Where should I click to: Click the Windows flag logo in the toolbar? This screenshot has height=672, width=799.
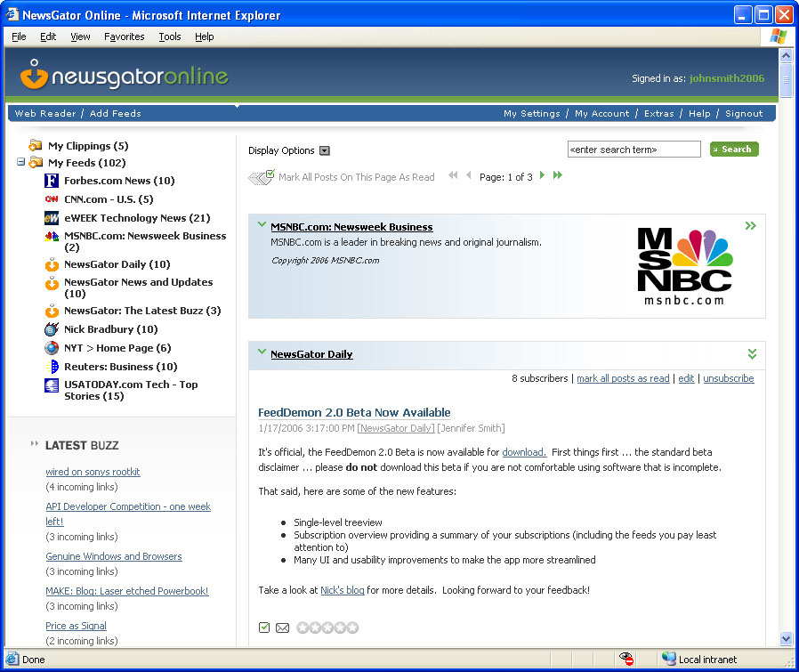click(779, 36)
